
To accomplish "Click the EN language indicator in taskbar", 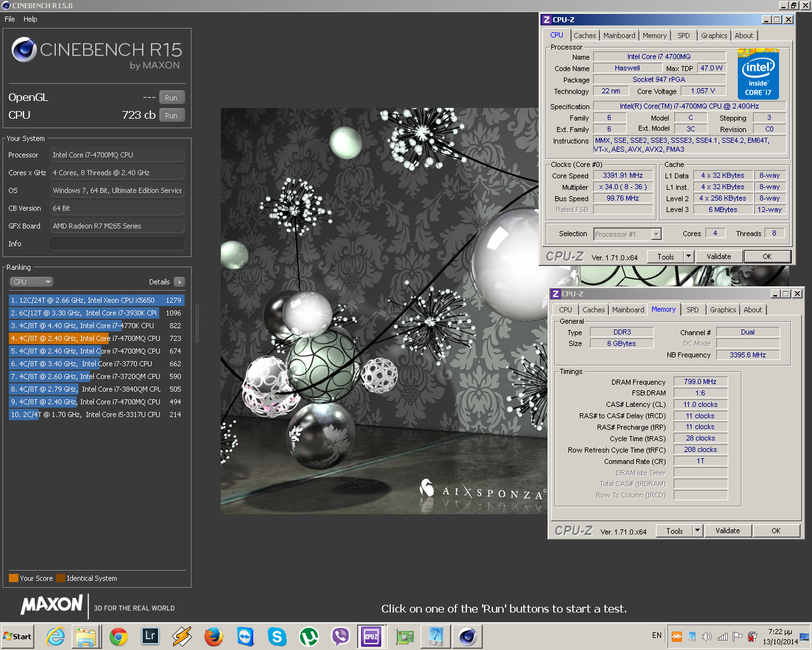I will coord(657,635).
